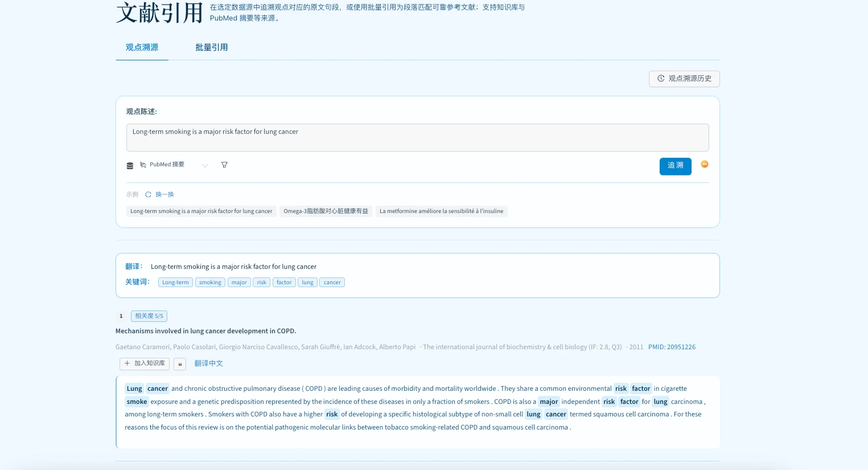Add the article via 加入知识库

click(x=145, y=363)
